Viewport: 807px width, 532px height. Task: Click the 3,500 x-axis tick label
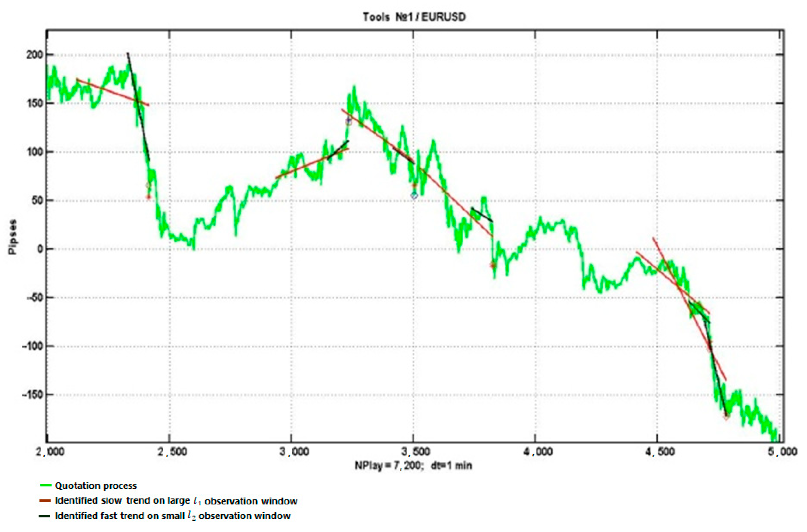(415, 452)
